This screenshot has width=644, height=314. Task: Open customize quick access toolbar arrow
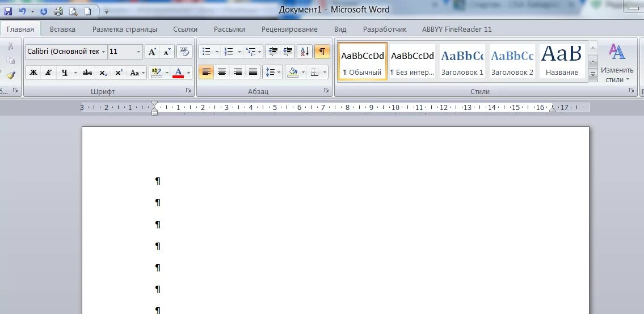pos(107,11)
